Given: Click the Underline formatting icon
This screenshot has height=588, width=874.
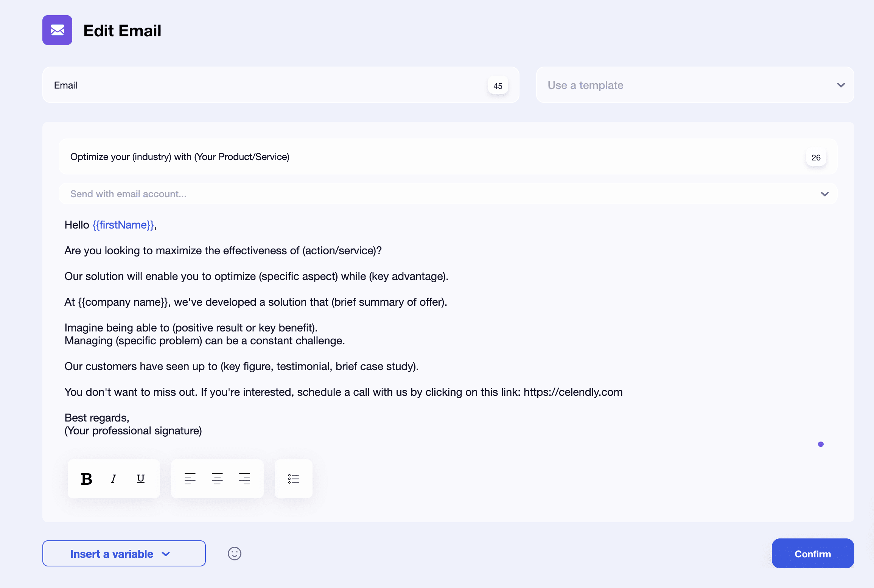Looking at the screenshot, I should pyautogui.click(x=140, y=478).
